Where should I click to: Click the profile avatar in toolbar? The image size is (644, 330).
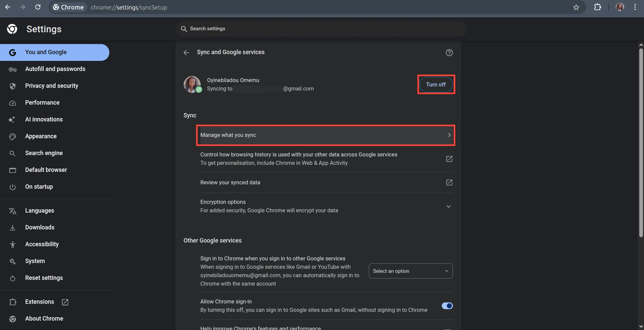pos(620,7)
